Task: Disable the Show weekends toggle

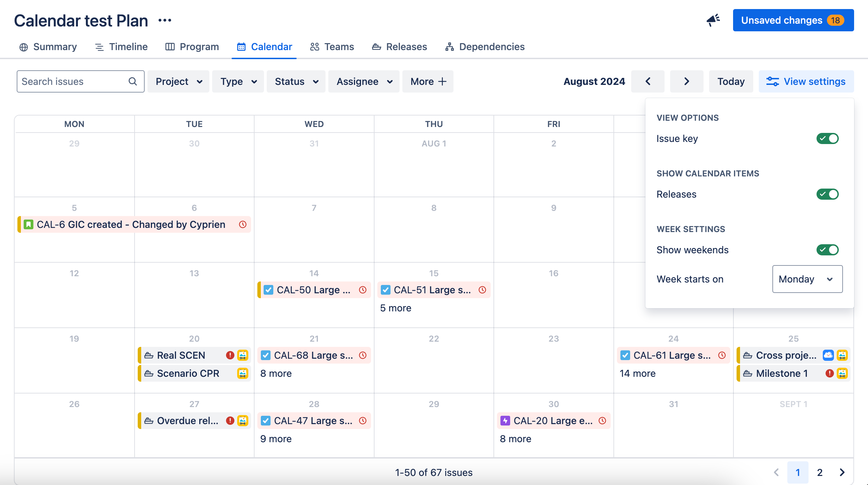Action: tap(827, 250)
